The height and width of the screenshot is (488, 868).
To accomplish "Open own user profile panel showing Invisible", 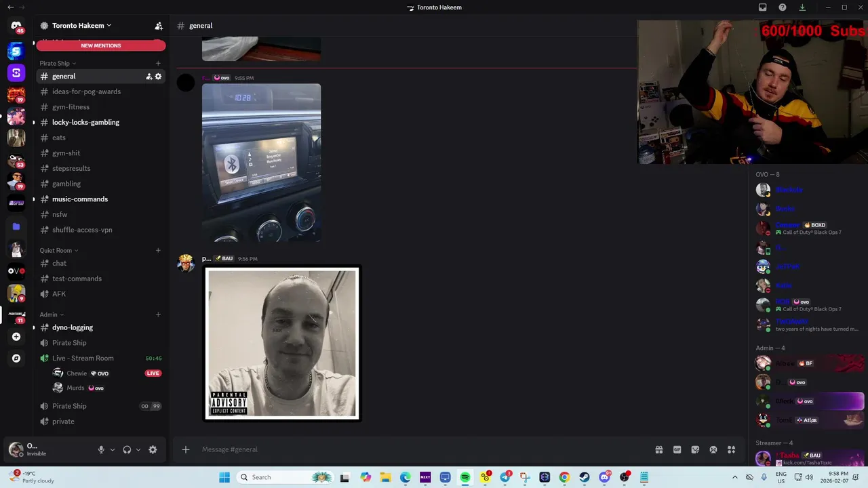I will (49, 449).
